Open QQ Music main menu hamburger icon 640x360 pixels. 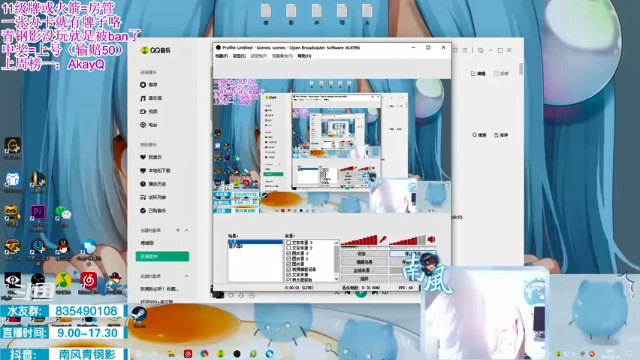pos(465,50)
